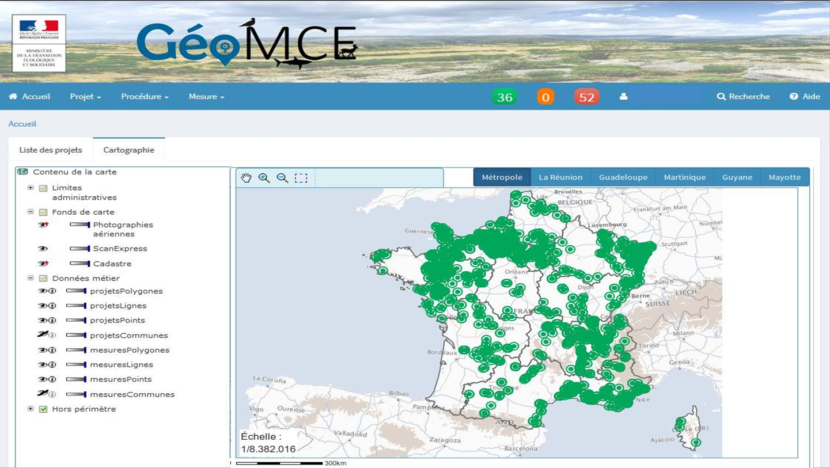The width and height of the screenshot is (830, 468).
Task: Click the info icon for projetsPoints
Action: tap(52, 320)
